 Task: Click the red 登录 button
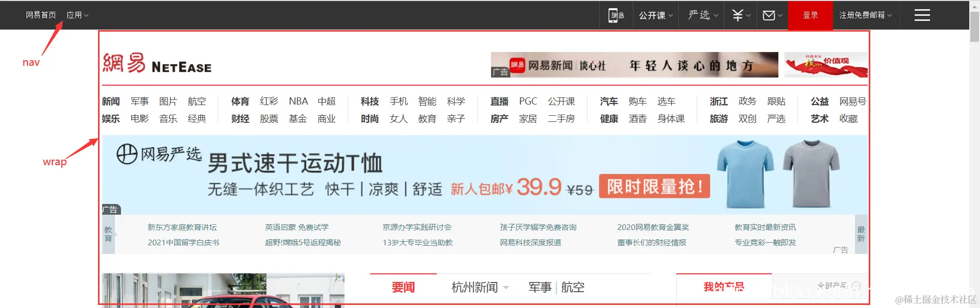click(811, 15)
